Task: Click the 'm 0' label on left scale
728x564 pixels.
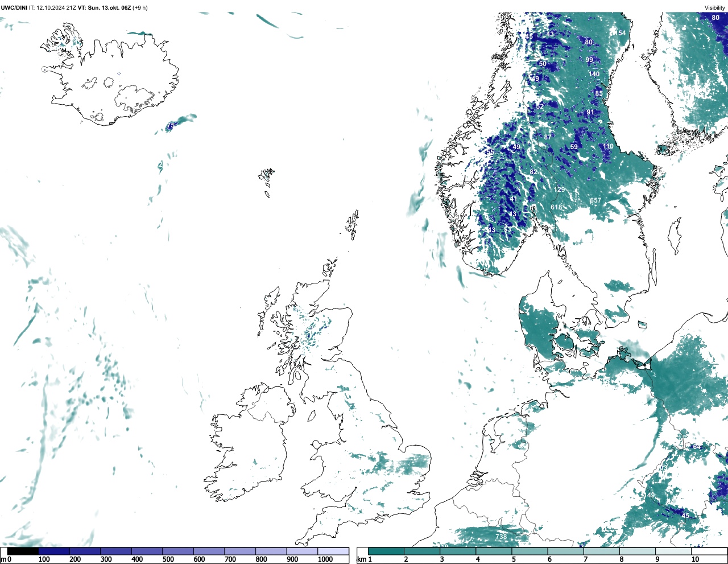Action: pyautogui.click(x=6, y=559)
